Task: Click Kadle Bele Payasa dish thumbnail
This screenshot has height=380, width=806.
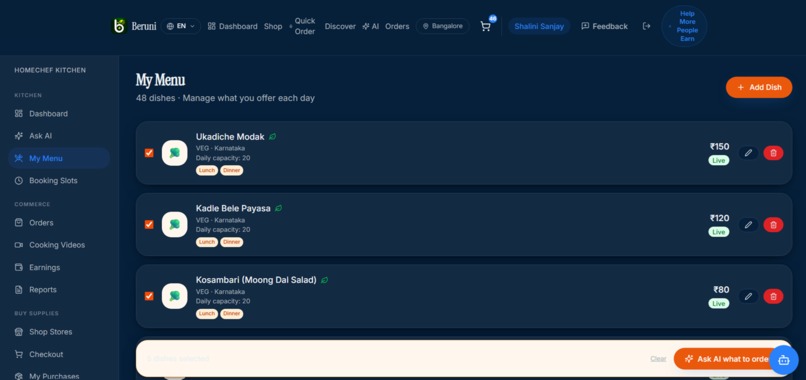Action: pyautogui.click(x=174, y=224)
